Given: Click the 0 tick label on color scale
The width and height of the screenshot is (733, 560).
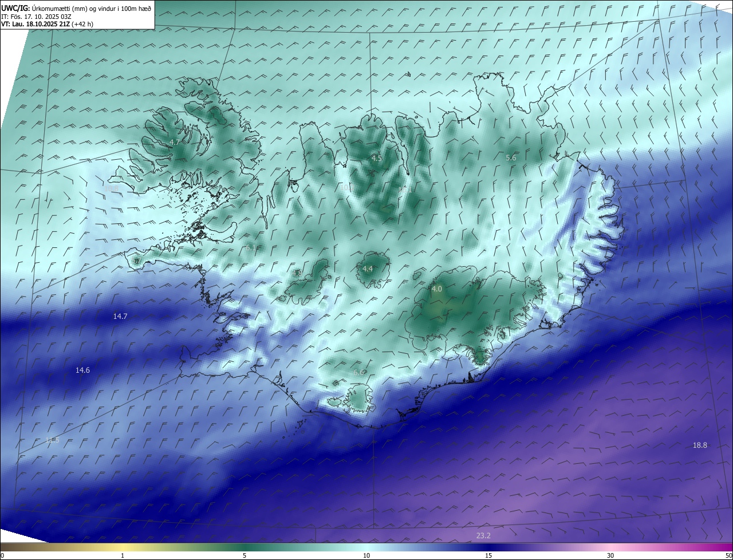Looking at the screenshot, I should click(x=2, y=555).
